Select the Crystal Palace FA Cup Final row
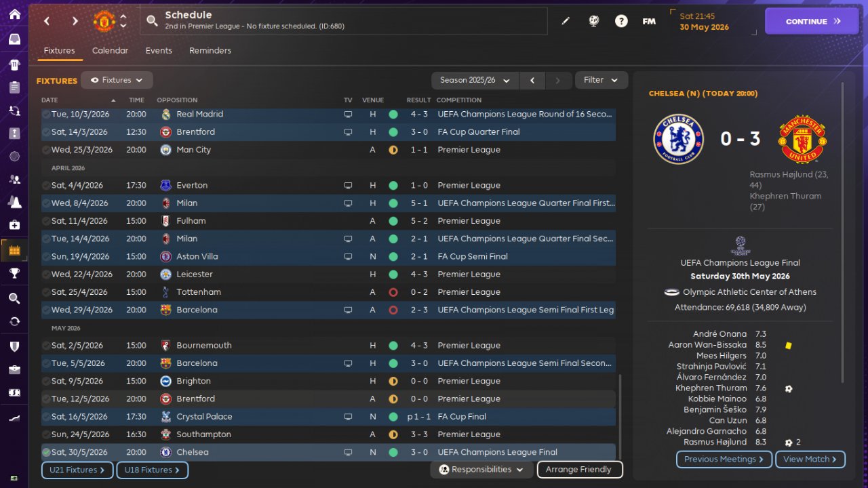This screenshot has width=868, height=488. point(328,417)
